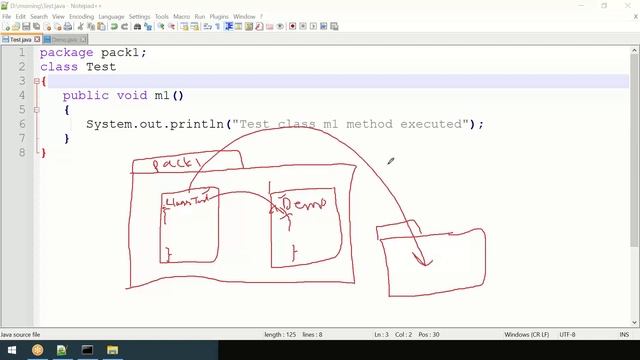Click the vertical scrollbar down arrow
The width and height of the screenshot is (640, 360).
[634, 322]
